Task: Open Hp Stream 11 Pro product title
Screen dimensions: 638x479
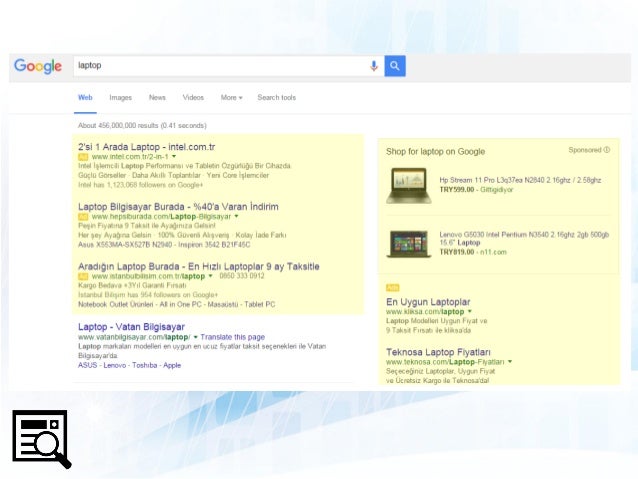Action: coord(520,180)
